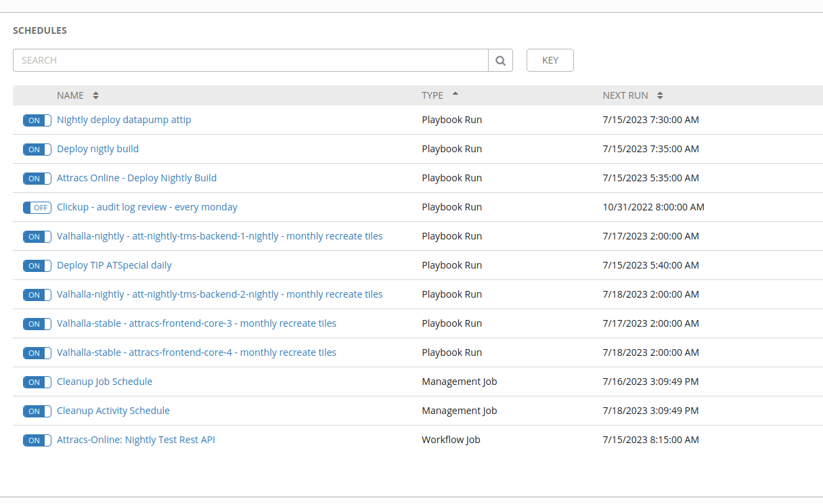Click next run 7/15/2023 5:35:00 AM

pos(650,178)
